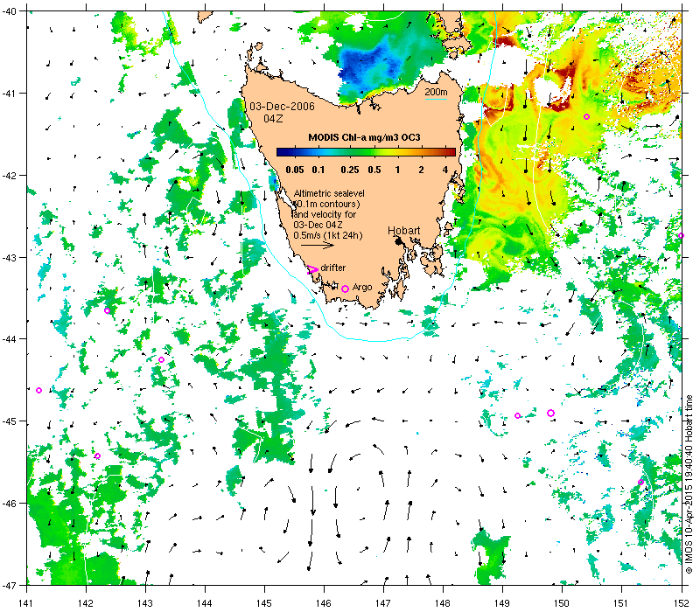Click the IMOS copyright timestamp text
The width and height of the screenshot is (700, 612).
(689, 485)
